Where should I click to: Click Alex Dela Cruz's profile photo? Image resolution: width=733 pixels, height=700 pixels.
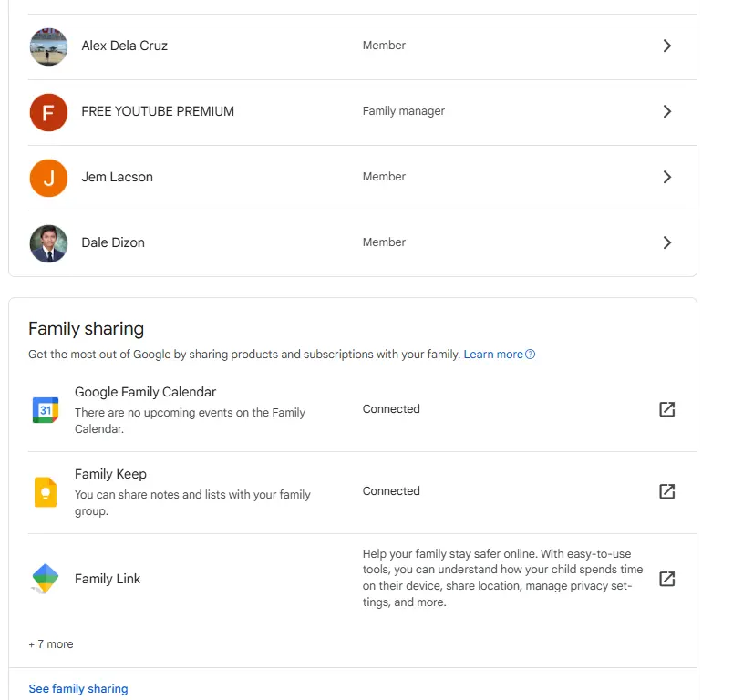click(x=48, y=46)
